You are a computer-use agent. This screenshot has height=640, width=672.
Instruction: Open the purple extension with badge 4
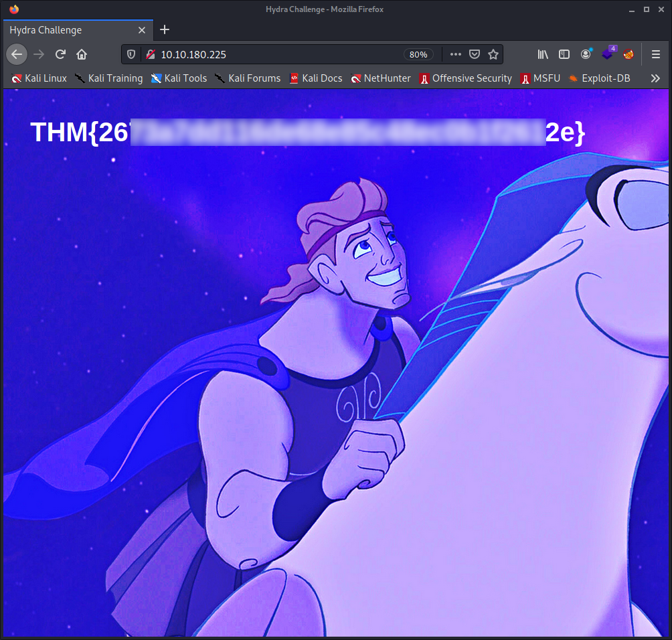pyautogui.click(x=608, y=53)
